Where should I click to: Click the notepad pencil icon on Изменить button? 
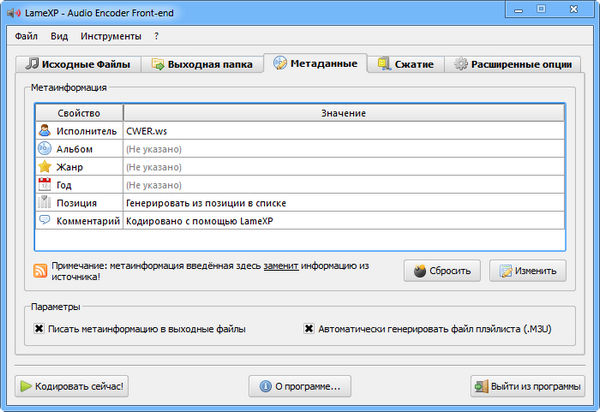[505, 271]
